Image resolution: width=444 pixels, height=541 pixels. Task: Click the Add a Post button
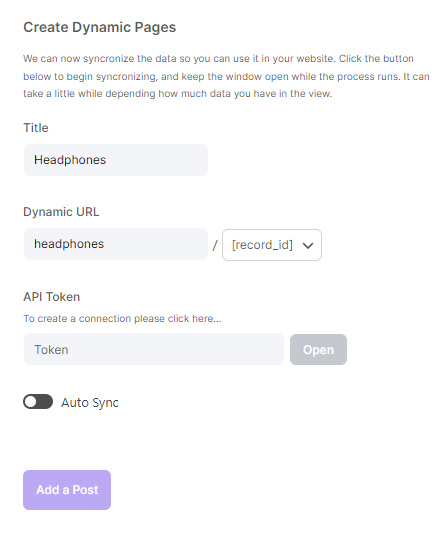click(x=67, y=490)
